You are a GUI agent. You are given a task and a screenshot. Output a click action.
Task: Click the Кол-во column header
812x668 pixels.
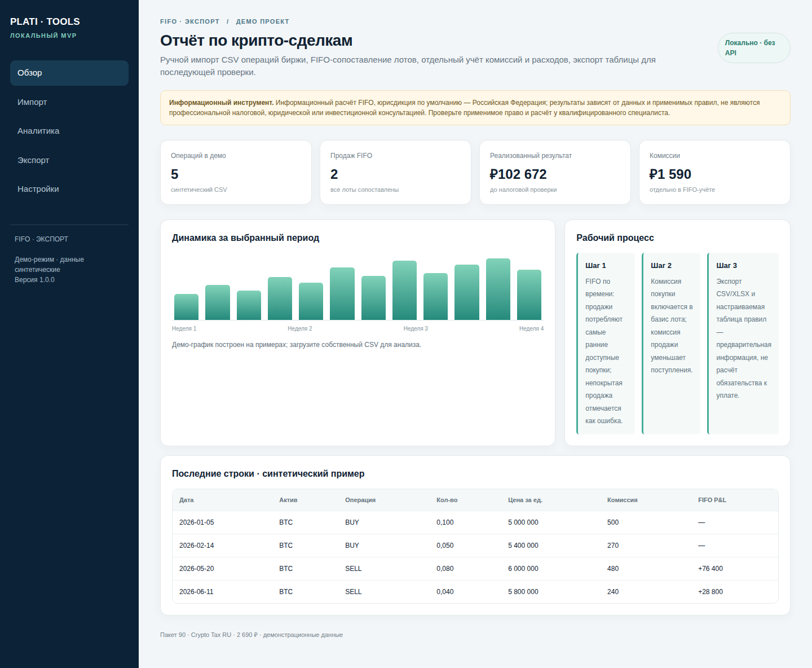(447, 500)
